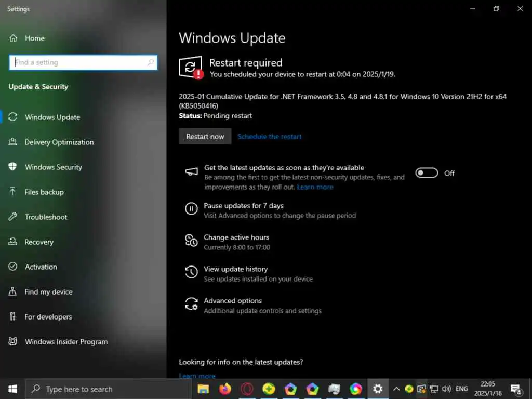Click the Windows Insider cat icon

tap(13, 341)
